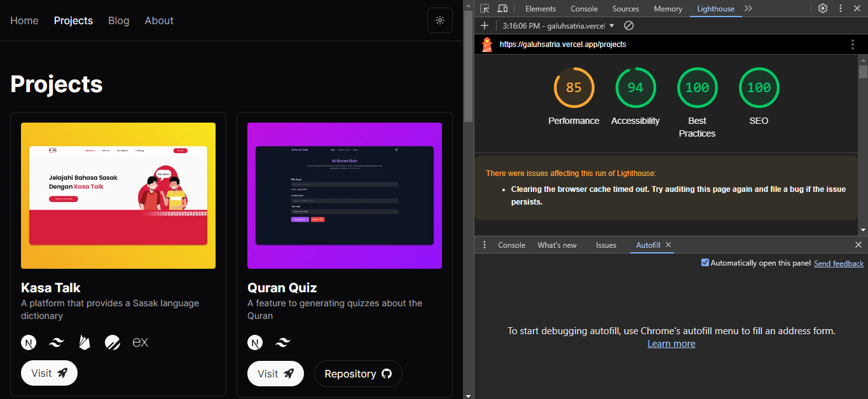Open DevTools settings gear
The image size is (868, 399).
pos(823,8)
